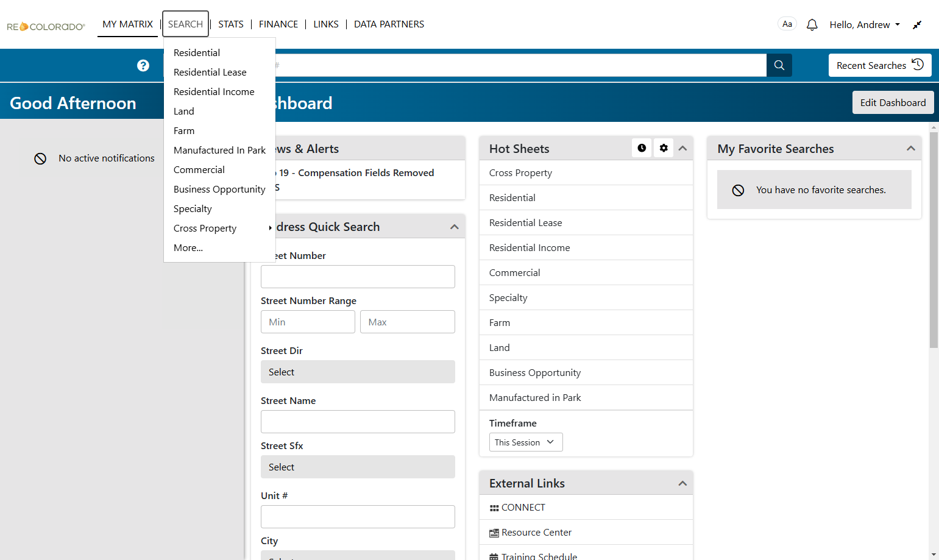Open the help question mark icon
The image size is (939, 560).
point(143,65)
